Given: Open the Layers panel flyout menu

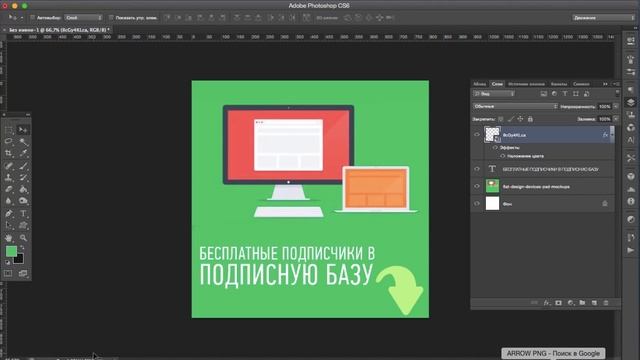Looking at the screenshot, I should [x=616, y=84].
